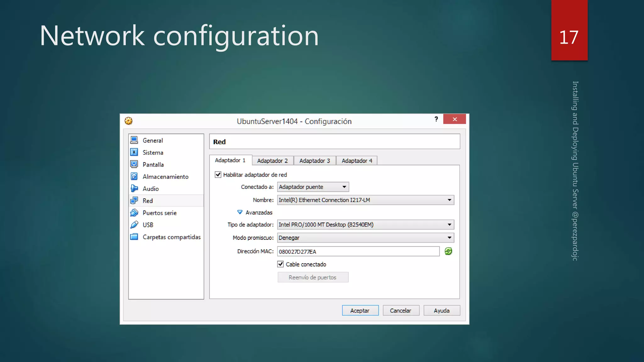644x362 pixels.
Task: Click the Cancelar button
Action: (x=401, y=310)
